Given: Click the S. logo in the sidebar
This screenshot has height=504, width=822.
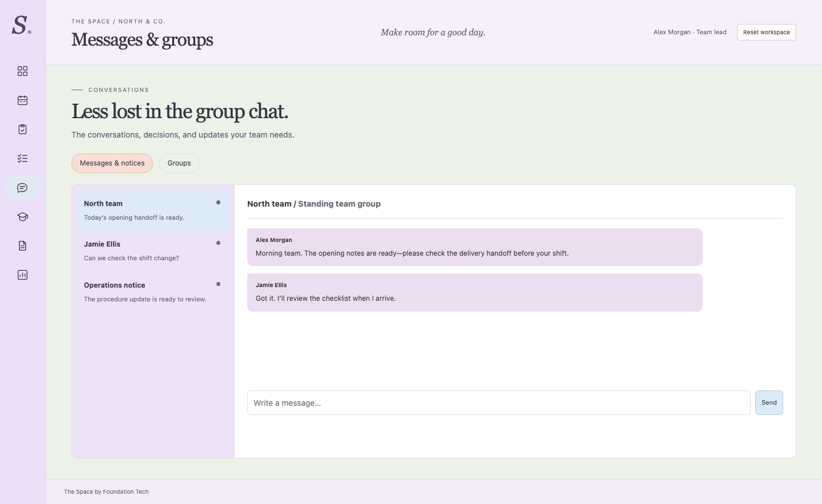Looking at the screenshot, I should click(22, 25).
